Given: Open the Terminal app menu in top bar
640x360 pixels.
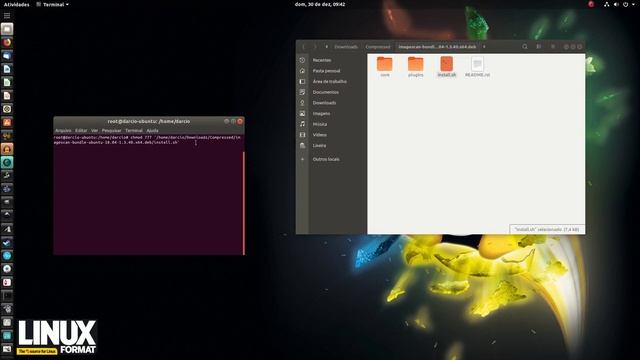Looking at the screenshot, I should (52, 4).
